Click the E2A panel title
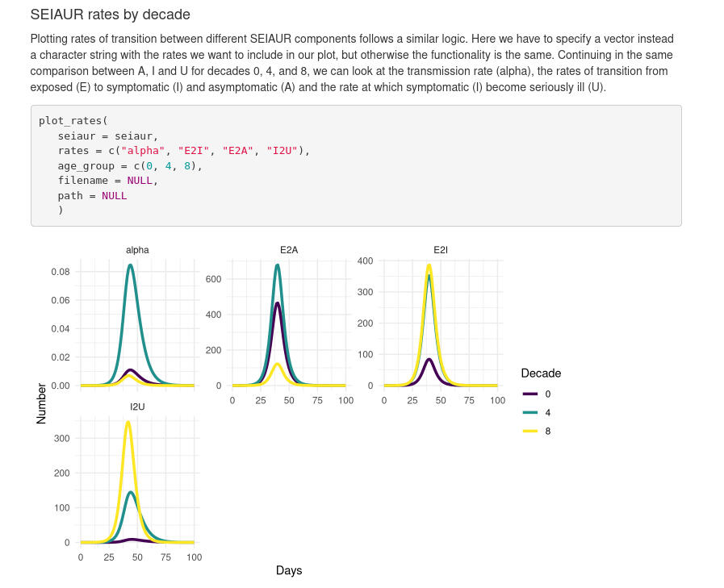This screenshot has width=724, height=588. (288, 250)
